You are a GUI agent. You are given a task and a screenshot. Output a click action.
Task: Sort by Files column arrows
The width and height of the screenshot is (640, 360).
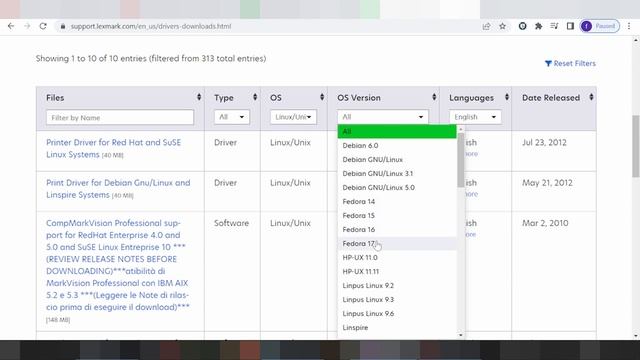pos(199,97)
